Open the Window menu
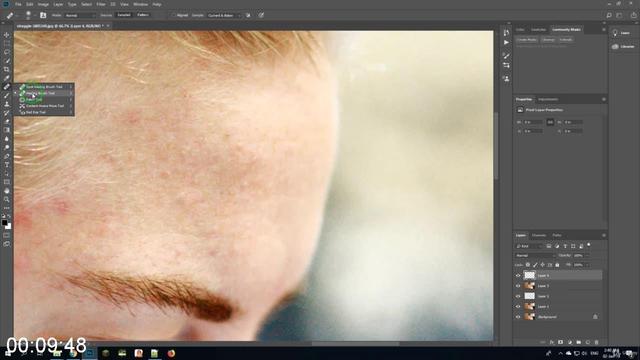Image resolution: width=640 pixels, height=360 pixels. (x=140, y=4)
